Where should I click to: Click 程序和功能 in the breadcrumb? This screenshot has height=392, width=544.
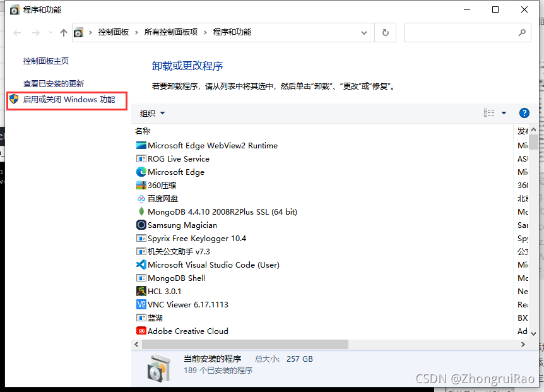[x=232, y=32]
